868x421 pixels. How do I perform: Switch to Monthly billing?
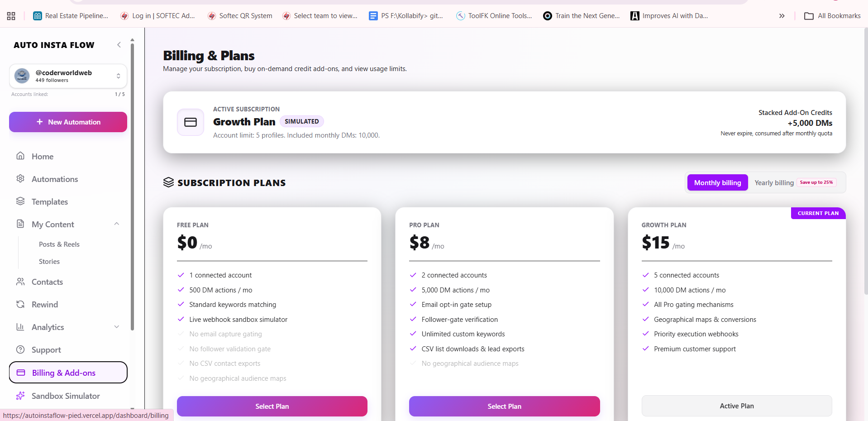point(717,182)
